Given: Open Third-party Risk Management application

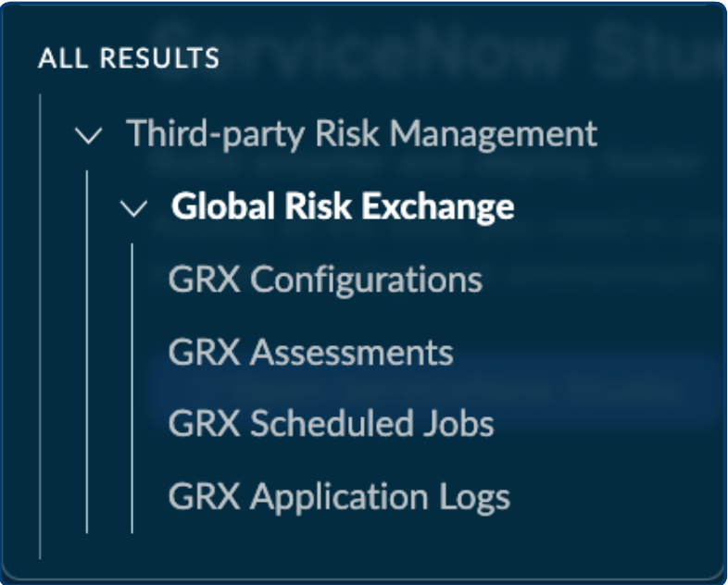Looking at the screenshot, I should pos(361,134).
